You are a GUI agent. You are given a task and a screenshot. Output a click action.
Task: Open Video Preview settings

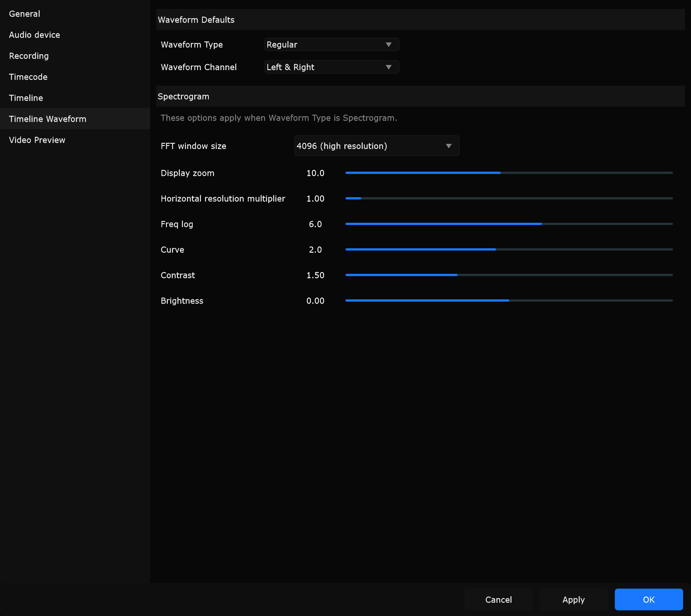pos(75,140)
